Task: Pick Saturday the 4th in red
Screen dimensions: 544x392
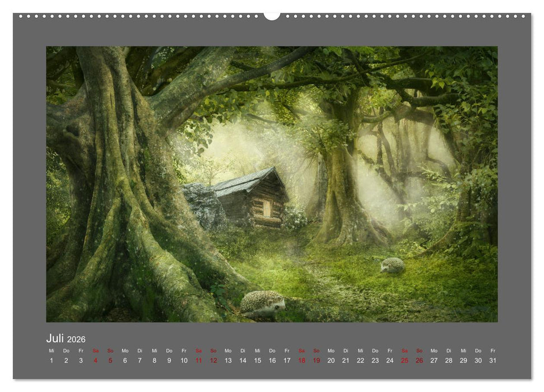Action: point(95,361)
